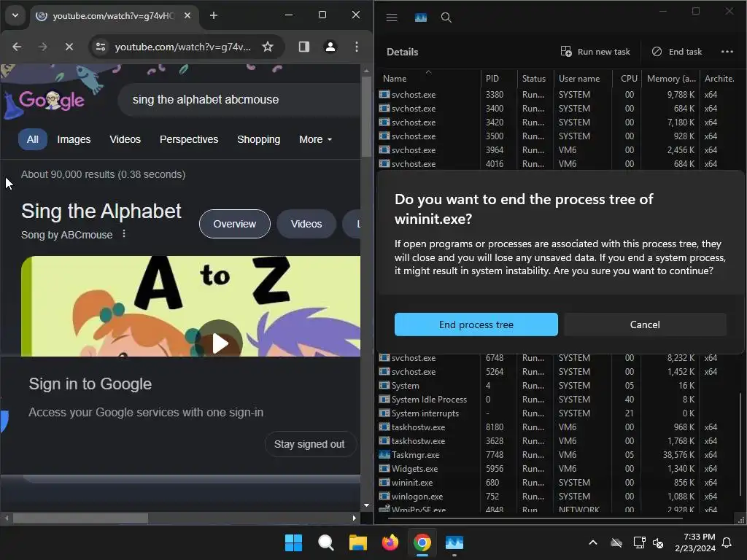
Task: Click the Sing the Alphabet title
Action: click(x=101, y=211)
